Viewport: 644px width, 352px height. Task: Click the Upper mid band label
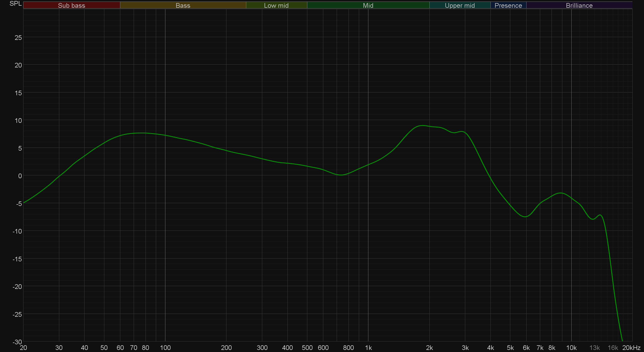pyautogui.click(x=460, y=5)
